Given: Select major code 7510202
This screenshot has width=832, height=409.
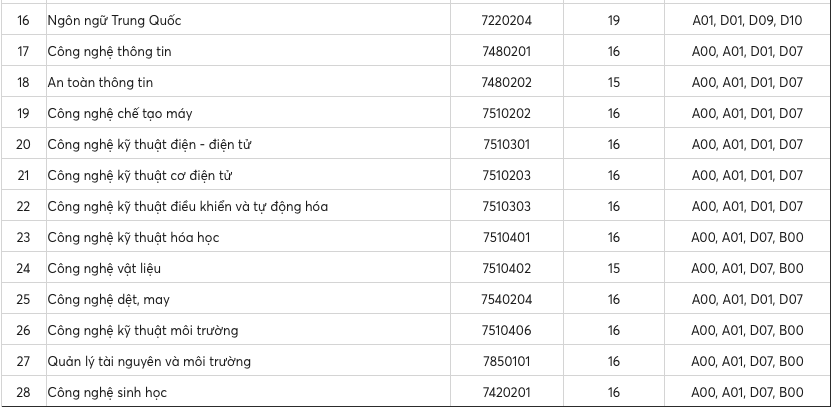Looking at the screenshot, I should pyautogui.click(x=506, y=113).
